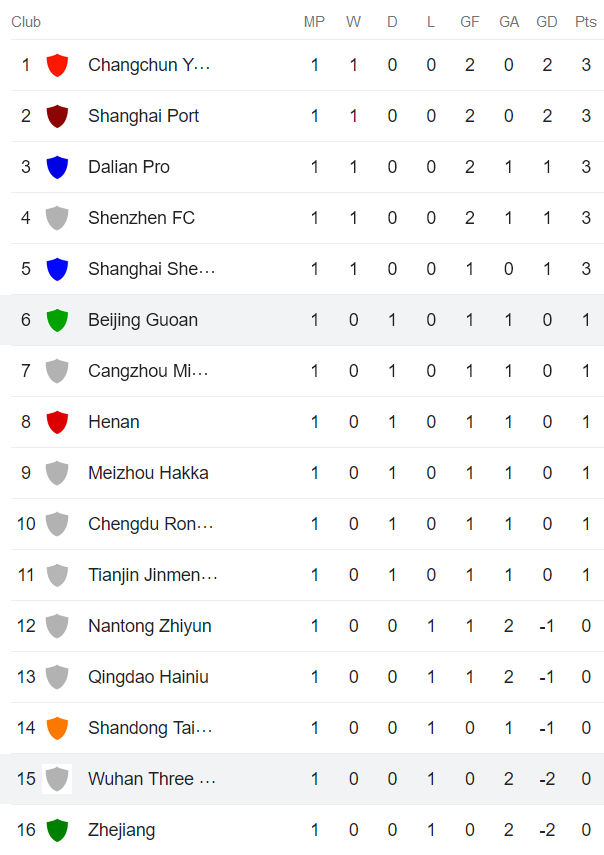The height and width of the screenshot is (855, 604).
Task: Click the Meizhou Hakka club badge
Action: pos(57,473)
